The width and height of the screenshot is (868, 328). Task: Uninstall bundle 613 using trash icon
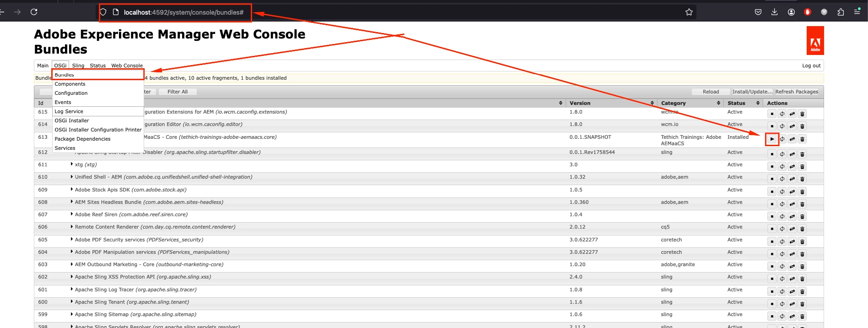(802, 139)
